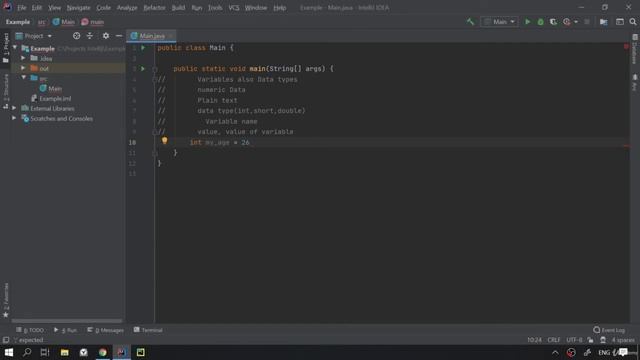This screenshot has width=640, height=360.
Task: Select the Main class in project tree
Action: tap(51, 88)
